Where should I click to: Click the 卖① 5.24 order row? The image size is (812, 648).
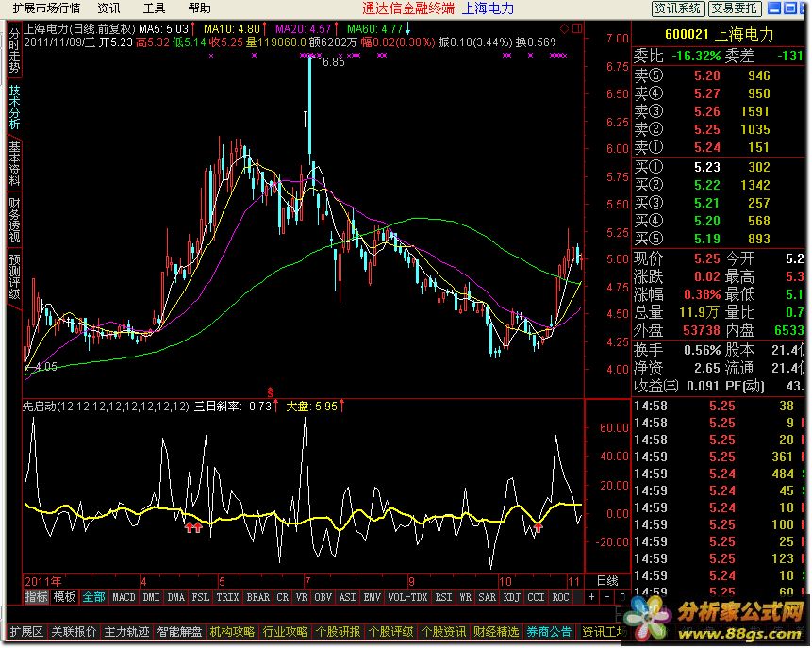tap(719, 147)
